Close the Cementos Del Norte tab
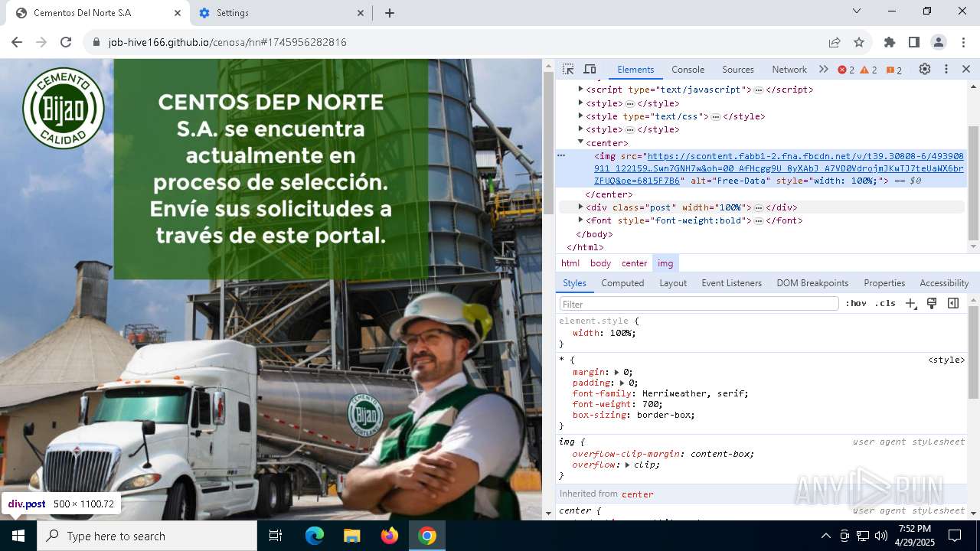The height and width of the screenshot is (551, 980). 178,13
